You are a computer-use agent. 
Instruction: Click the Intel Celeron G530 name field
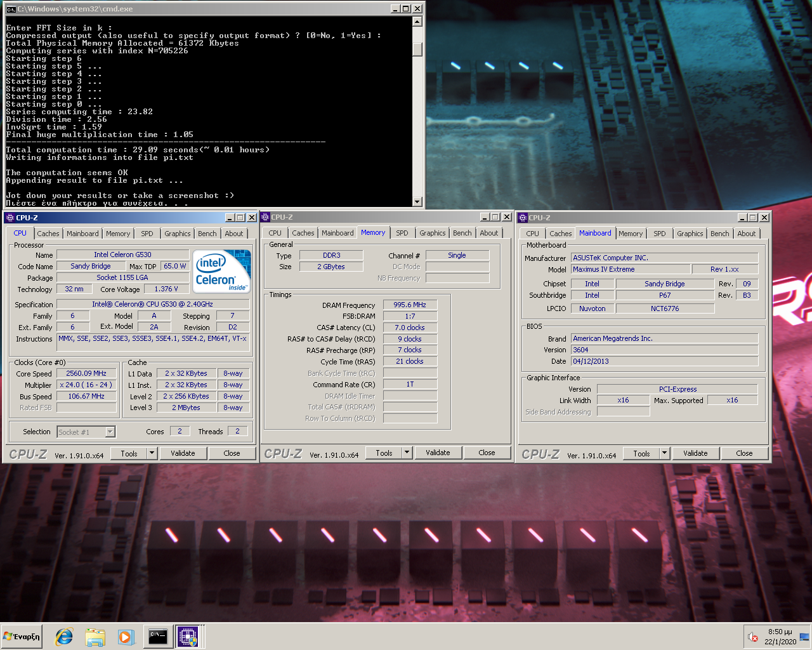point(122,255)
